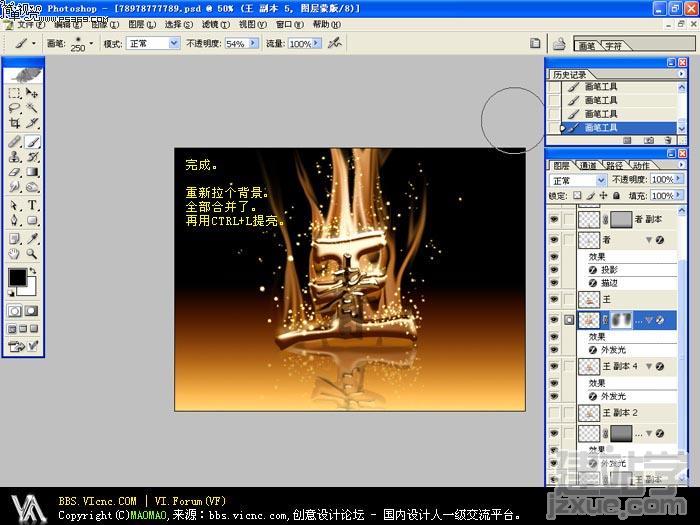Collapse effects of 者 layer
700x525 pixels.
(649, 240)
